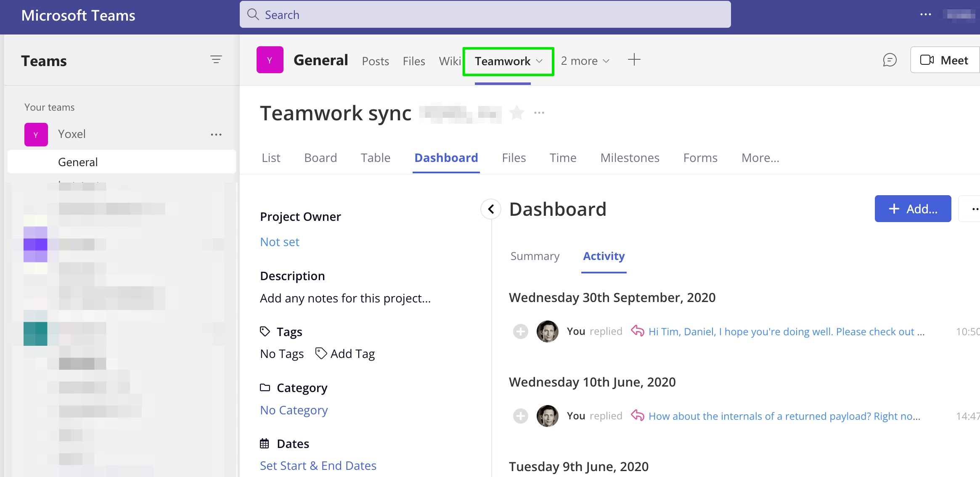Screen dimensions: 980x477
Task: Click the Meet video camera icon
Action: (927, 60)
